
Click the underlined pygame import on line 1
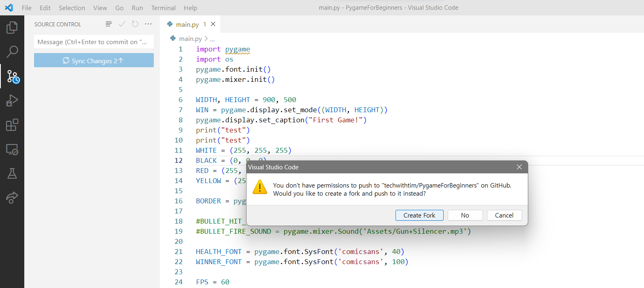click(238, 49)
